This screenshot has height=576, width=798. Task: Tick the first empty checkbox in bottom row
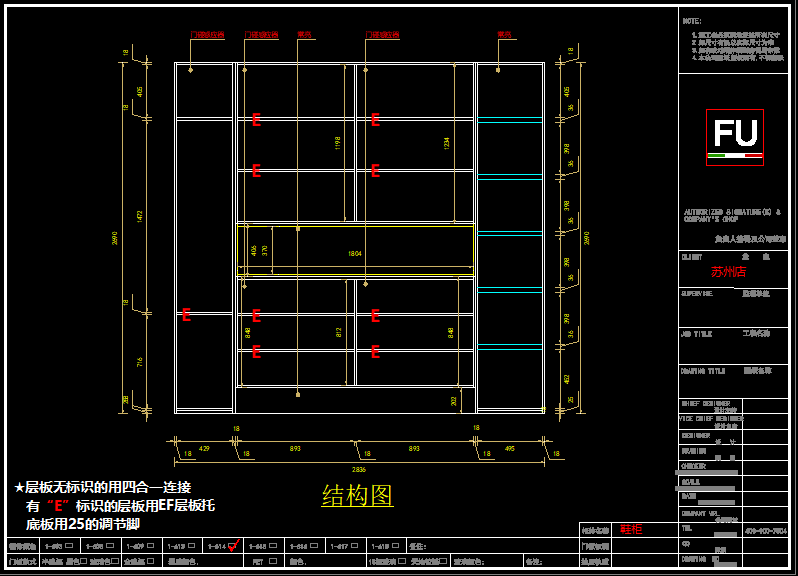tap(69, 546)
